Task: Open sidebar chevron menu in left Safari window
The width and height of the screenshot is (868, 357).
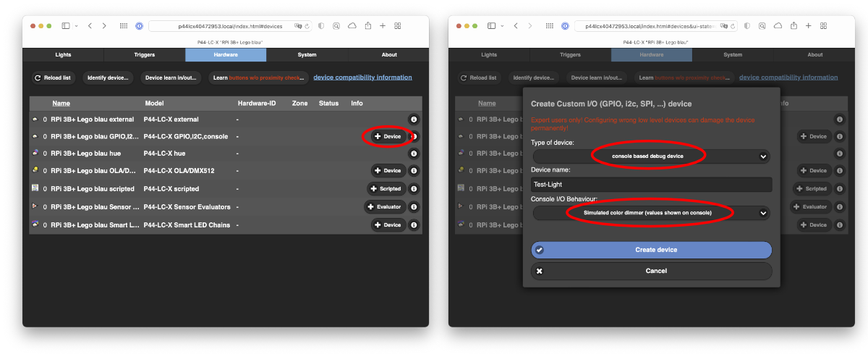Action: point(76,26)
